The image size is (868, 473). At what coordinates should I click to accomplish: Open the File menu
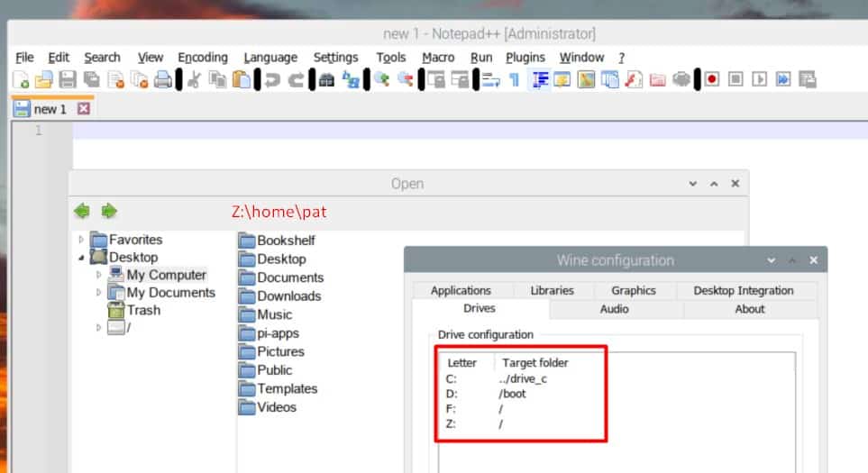tap(24, 58)
